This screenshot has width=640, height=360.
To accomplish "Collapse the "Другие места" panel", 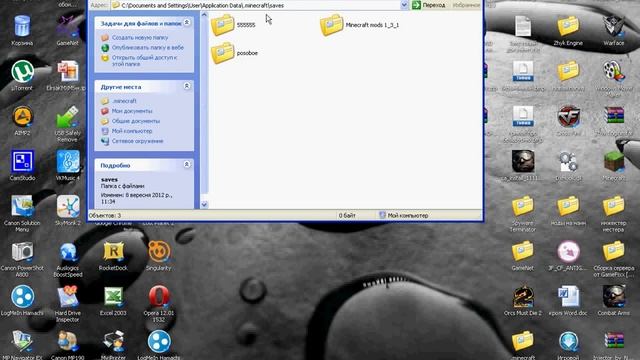I will tap(187, 86).
